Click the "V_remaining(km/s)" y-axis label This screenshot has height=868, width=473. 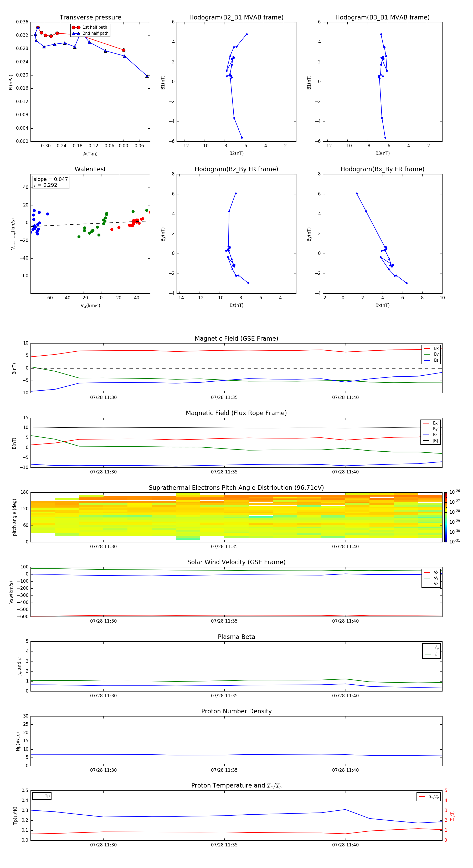point(13,234)
